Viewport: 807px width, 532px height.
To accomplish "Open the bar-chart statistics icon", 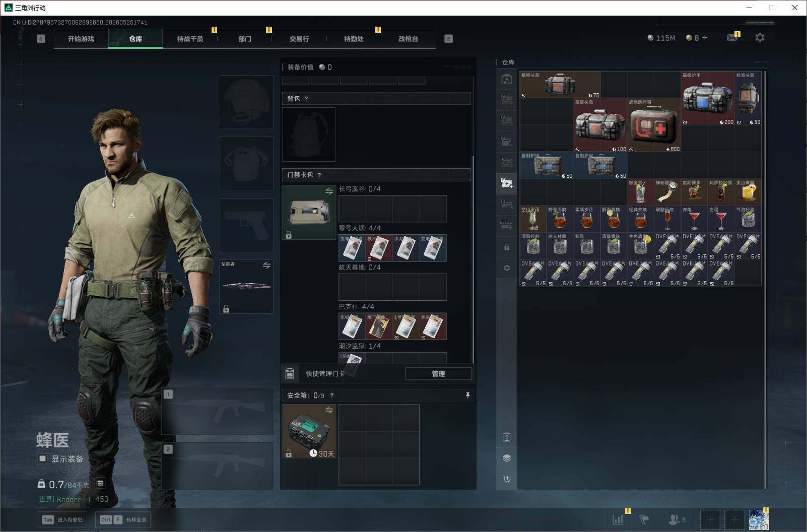I will pos(618,519).
